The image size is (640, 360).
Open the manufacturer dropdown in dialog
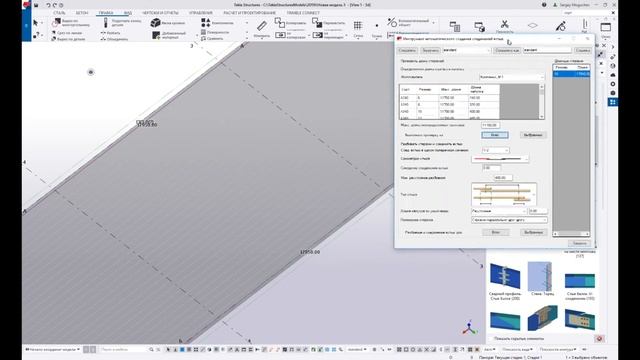pyautogui.click(x=512, y=77)
